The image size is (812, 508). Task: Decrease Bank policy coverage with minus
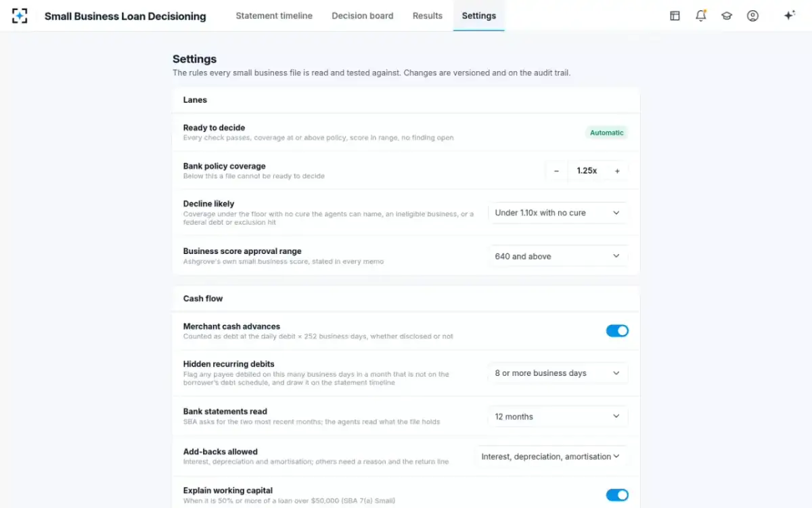pyautogui.click(x=556, y=171)
